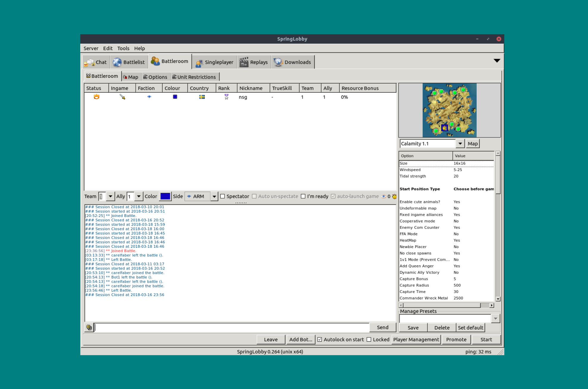Switch to the Map sub-tab

tap(131, 77)
